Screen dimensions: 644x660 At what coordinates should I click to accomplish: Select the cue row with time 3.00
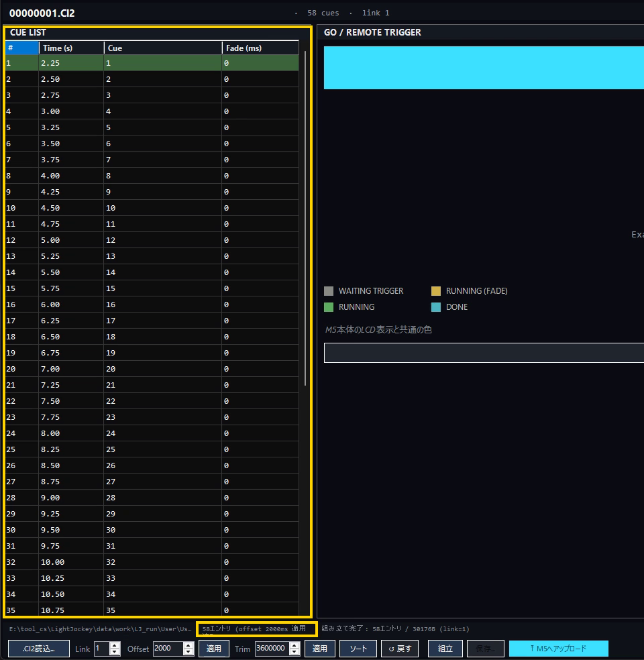pos(152,111)
